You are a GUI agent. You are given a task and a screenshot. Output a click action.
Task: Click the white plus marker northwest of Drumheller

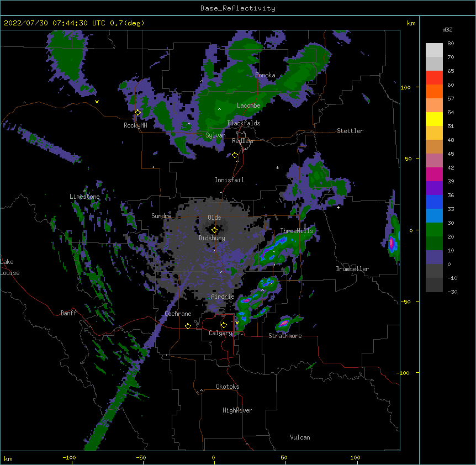point(338,207)
